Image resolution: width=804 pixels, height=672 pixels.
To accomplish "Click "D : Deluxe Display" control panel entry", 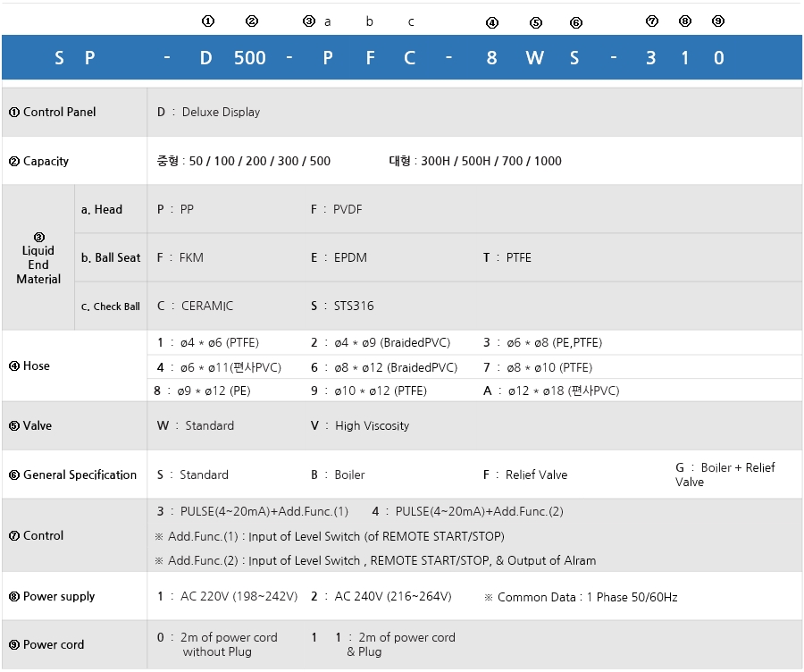I will [x=209, y=113].
